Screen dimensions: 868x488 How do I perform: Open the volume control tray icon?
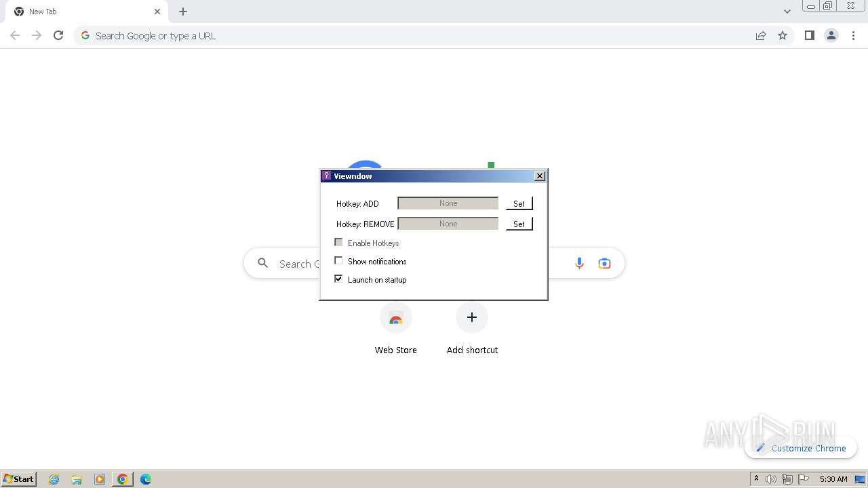tap(771, 479)
